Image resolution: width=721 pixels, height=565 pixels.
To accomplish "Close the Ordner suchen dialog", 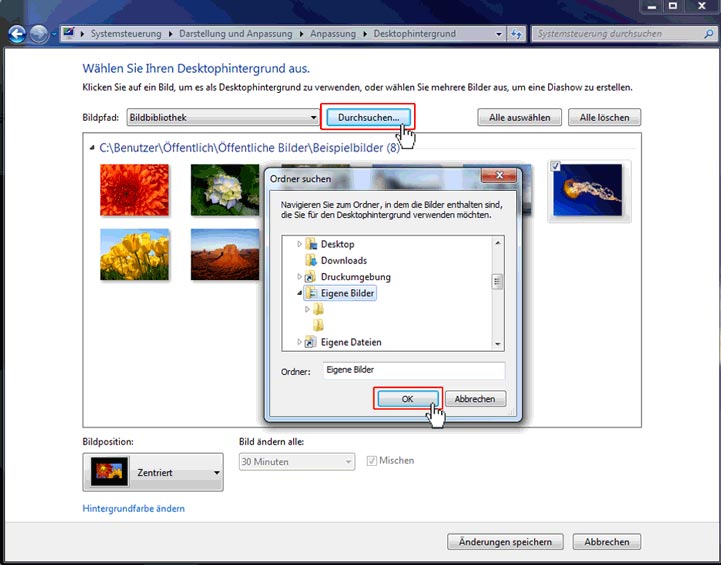I will point(499,175).
